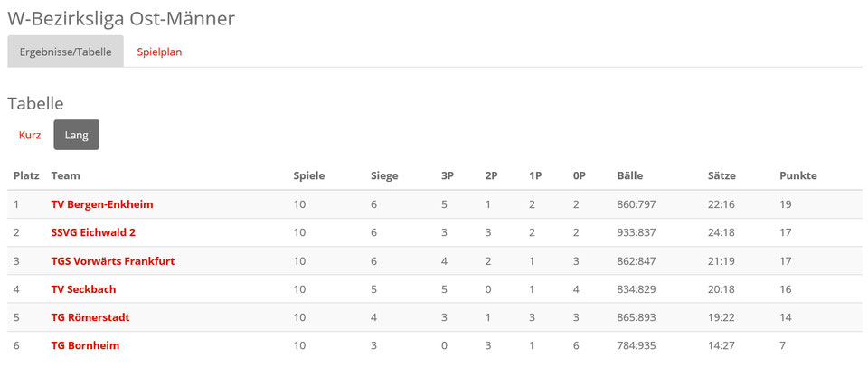The height and width of the screenshot is (368, 868).
Task: Open TV Seckbach team link
Action: pos(83,289)
